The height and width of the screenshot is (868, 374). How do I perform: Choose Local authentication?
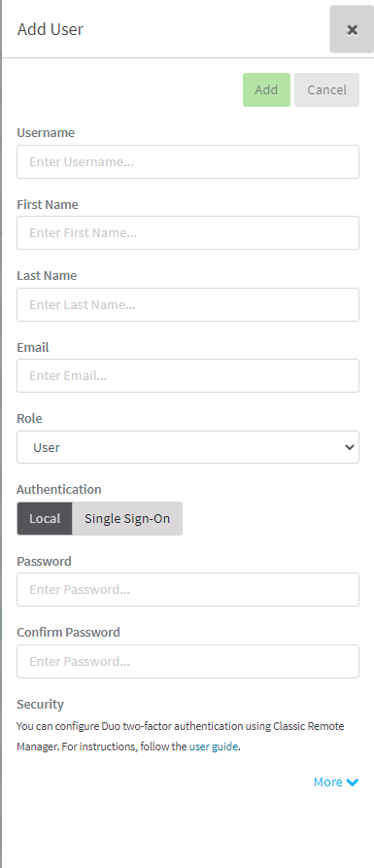click(x=45, y=519)
